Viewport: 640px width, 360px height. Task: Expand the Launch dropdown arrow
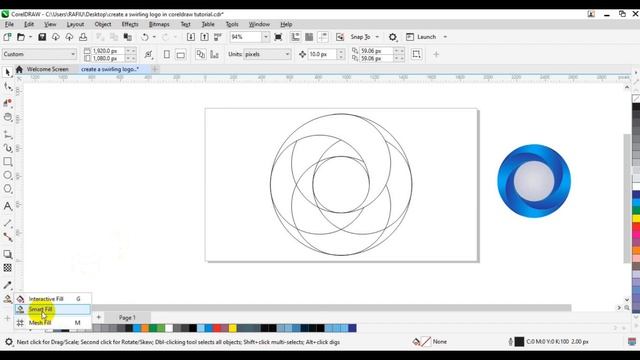(x=445, y=37)
